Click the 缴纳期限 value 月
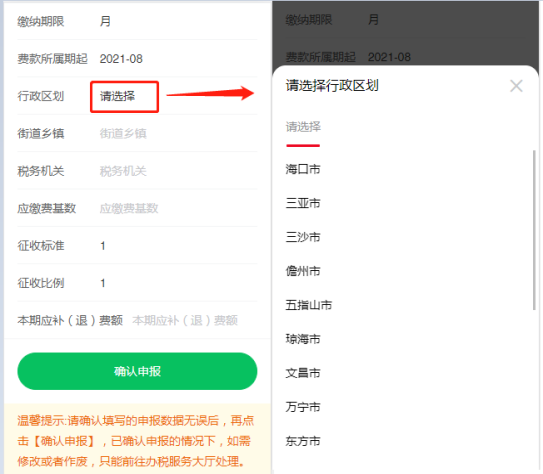 pyautogui.click(x=105, y=21)
